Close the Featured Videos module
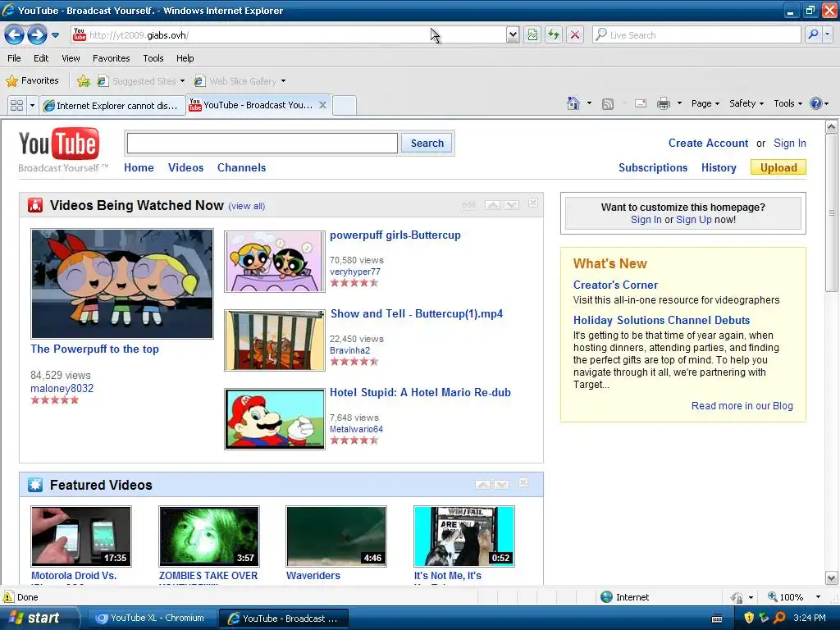Screen dimensions: 840x630 coord(523,482)
